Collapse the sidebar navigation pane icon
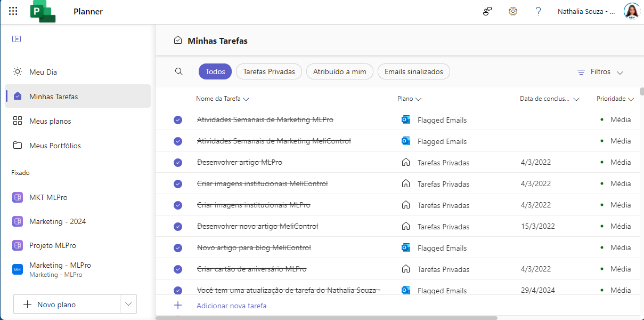The height and width of the screenshot is (320, 644). (x=17, y=39)
